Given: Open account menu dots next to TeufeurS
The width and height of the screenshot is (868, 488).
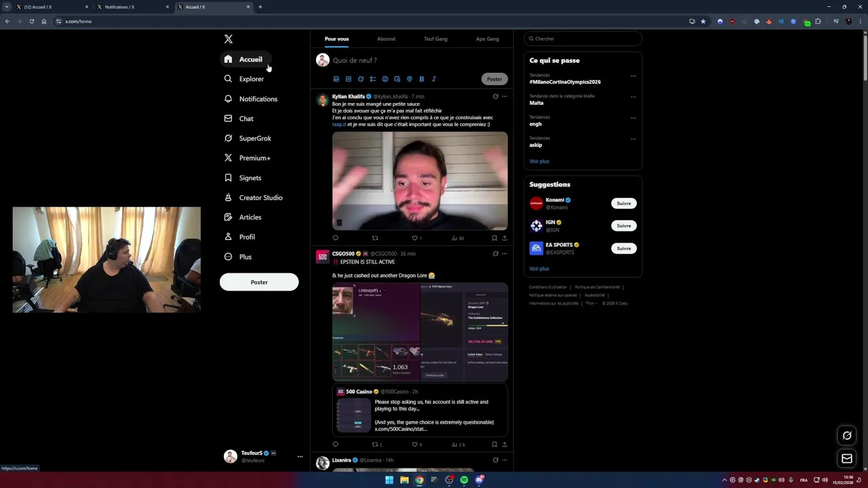Looking at the screenshot, I should pyautogui.click(x=300, y=456).
